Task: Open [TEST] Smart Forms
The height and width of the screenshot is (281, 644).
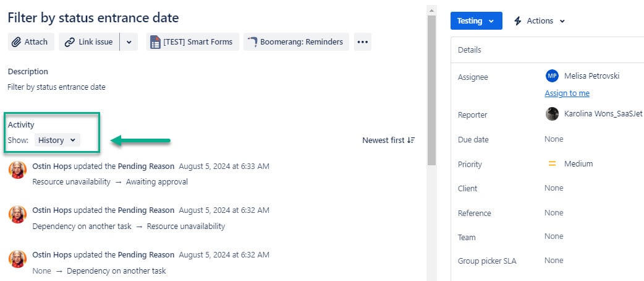Action: coord(193,42)
